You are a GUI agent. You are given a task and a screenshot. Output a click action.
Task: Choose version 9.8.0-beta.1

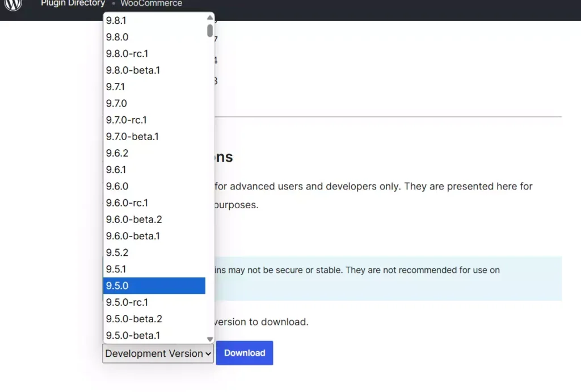click(154, 70)
